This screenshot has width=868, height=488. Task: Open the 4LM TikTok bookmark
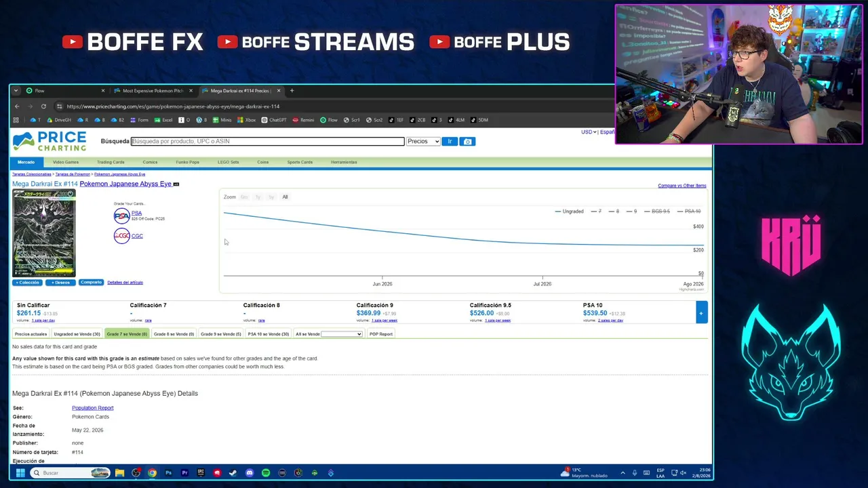tap(456, 120)
